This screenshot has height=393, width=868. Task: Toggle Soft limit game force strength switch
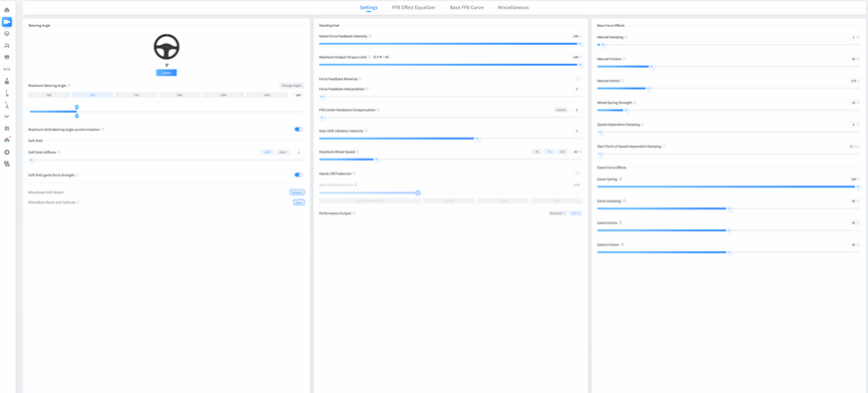298,175
